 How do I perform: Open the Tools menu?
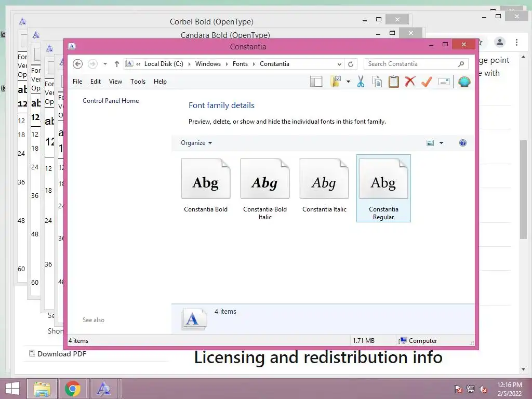coord(138,82)
